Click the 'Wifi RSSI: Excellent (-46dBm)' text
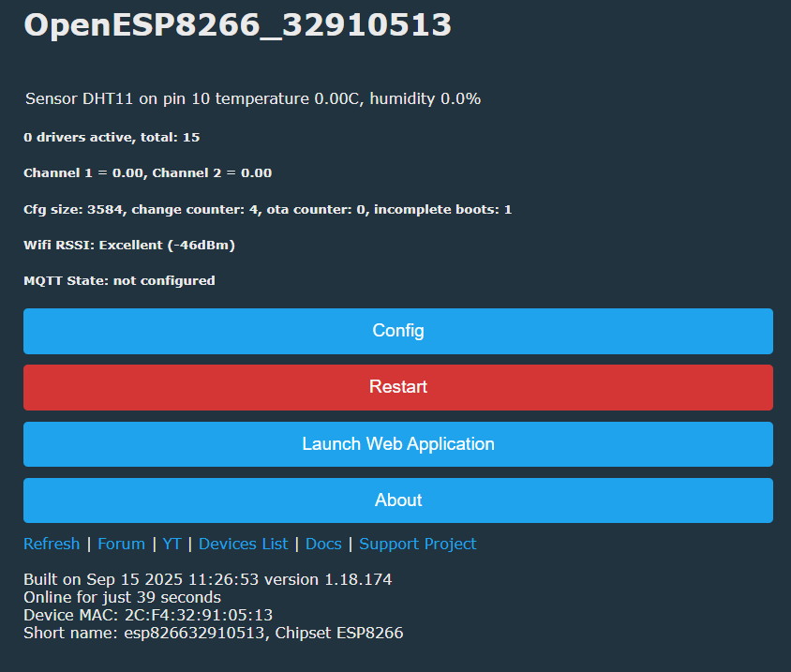Viewport: 791px width, 672px height. (129, 246)
